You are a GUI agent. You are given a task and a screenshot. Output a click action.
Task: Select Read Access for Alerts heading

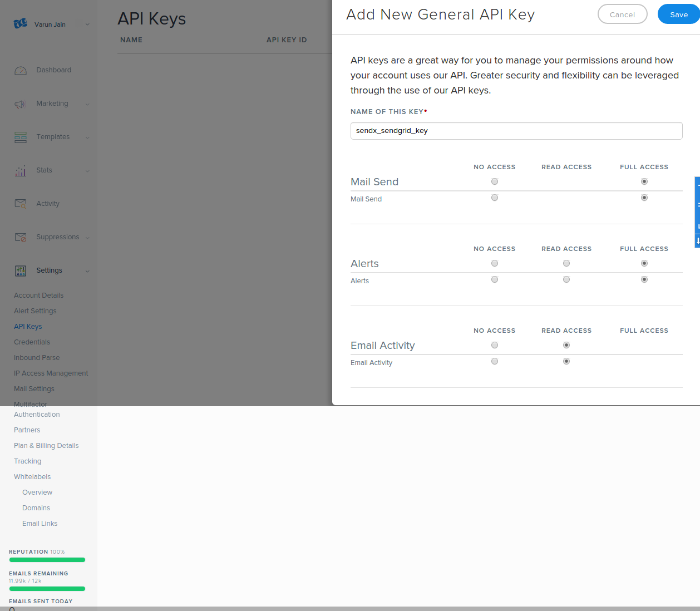click(x=566, y=263)
